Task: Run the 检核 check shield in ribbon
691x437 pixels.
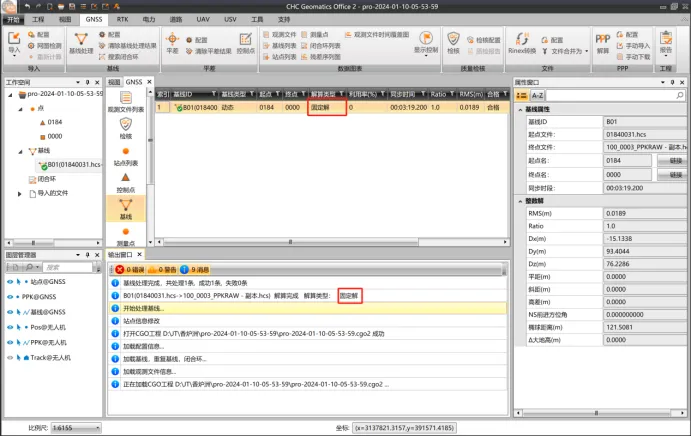Action: (453, 44)
